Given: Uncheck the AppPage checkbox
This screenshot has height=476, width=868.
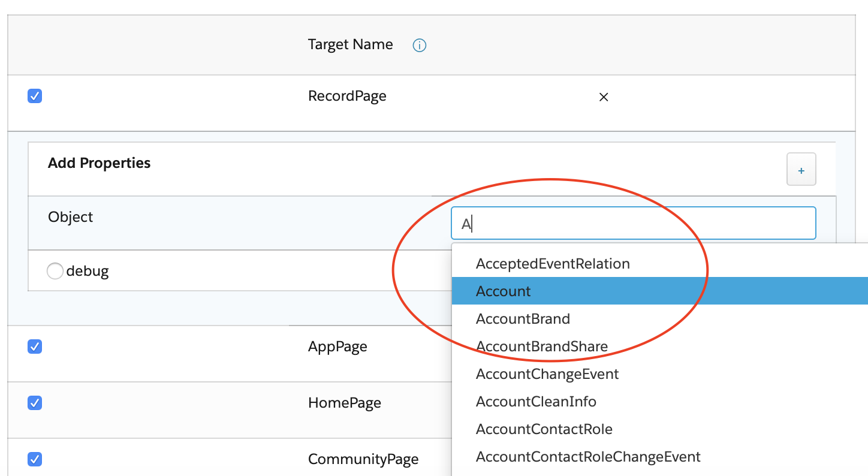Looking at the screenshot, I should tap(35, 347).
